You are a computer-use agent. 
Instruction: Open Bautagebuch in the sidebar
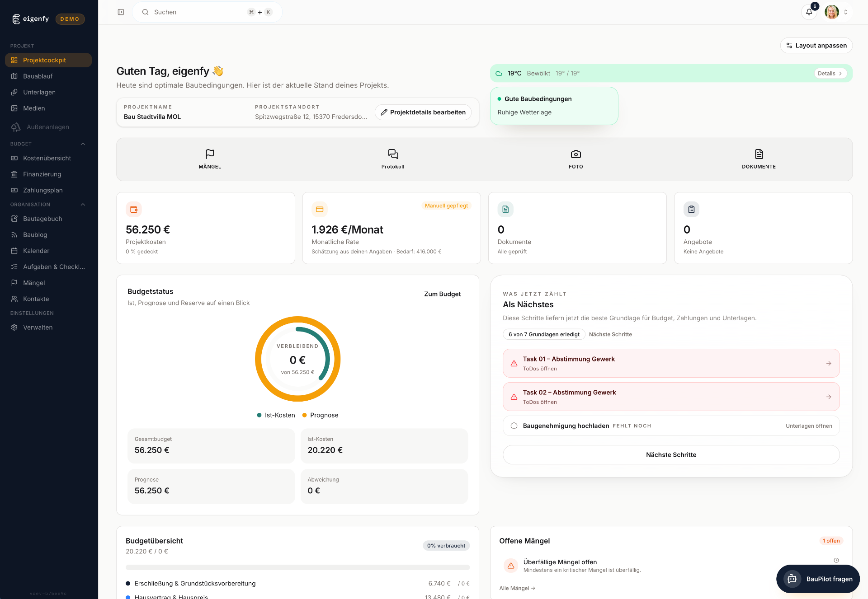tap(42, 219)
